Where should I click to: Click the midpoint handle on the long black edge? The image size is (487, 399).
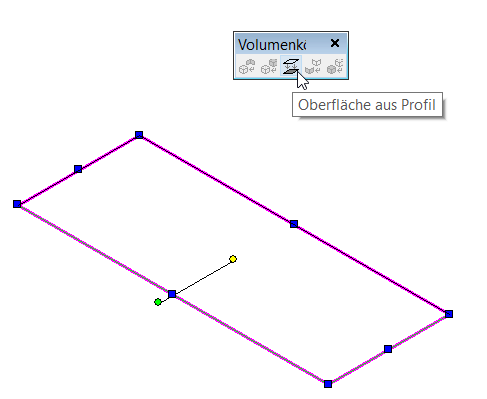[294, 224]
